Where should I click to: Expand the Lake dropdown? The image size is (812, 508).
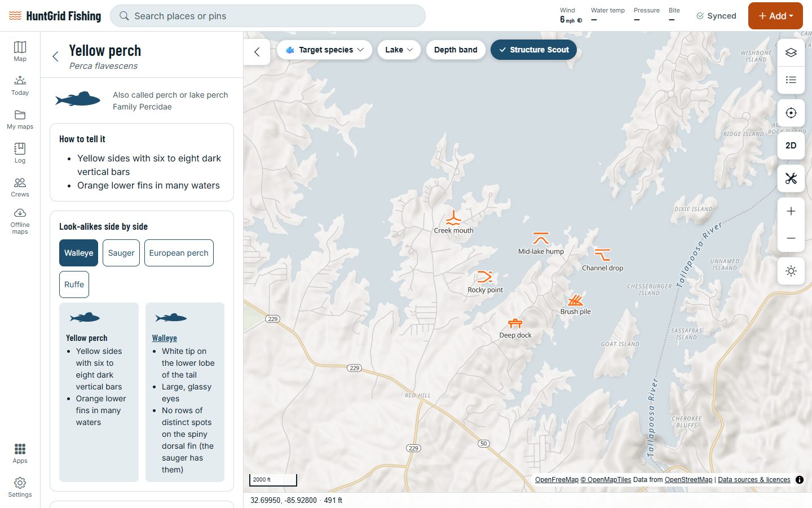coord(399,50)
